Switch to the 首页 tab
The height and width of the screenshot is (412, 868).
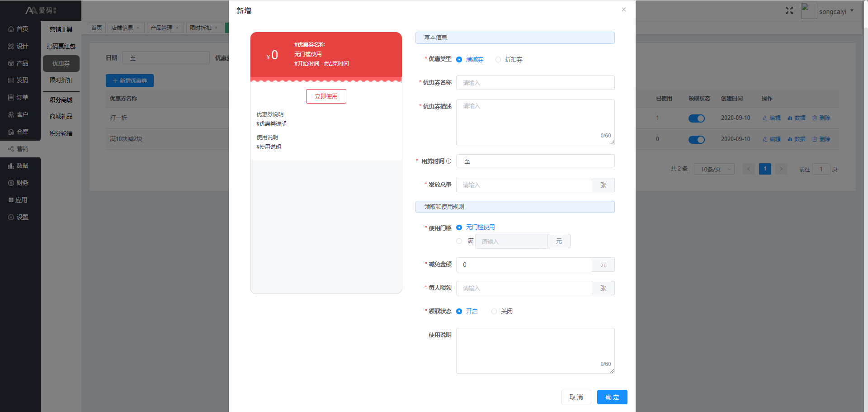point(97,28)
